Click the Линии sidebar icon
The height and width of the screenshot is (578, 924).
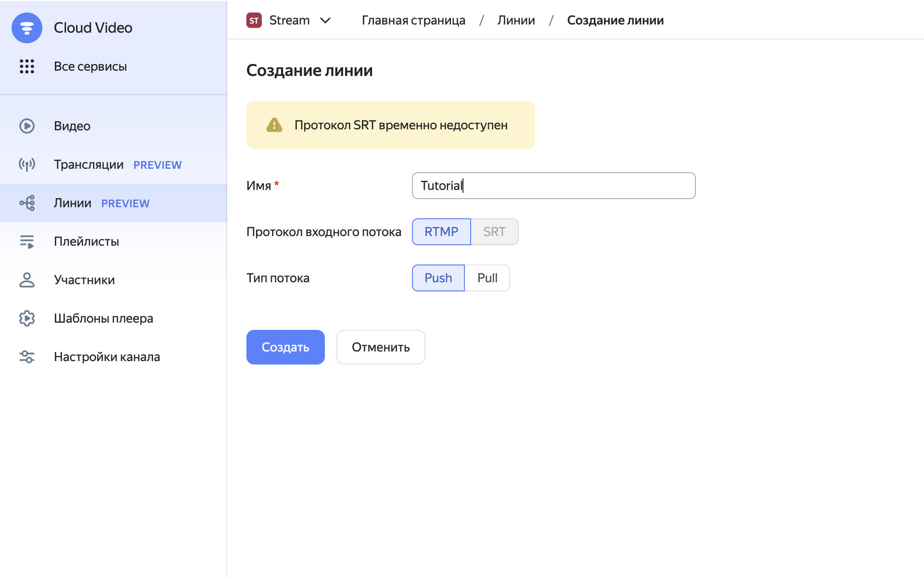click(27, 202)
